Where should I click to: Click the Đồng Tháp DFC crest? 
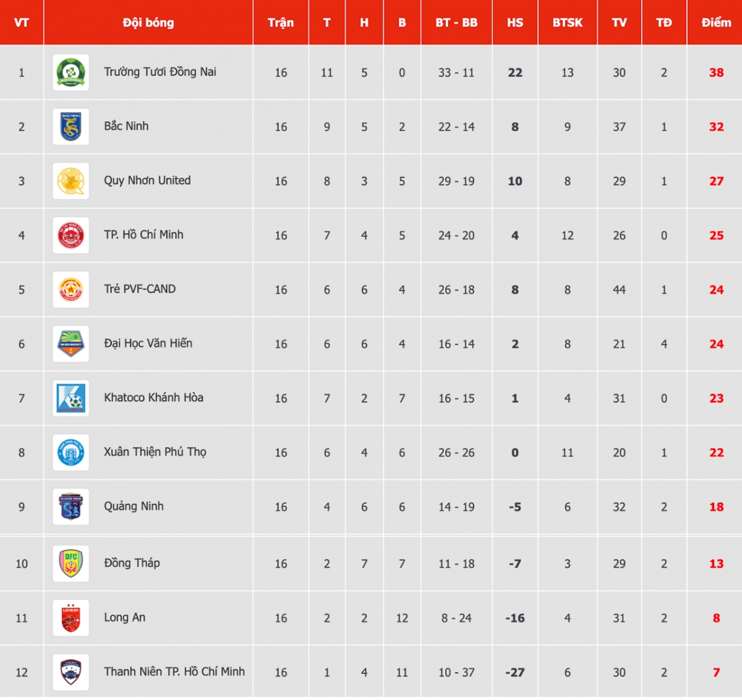[x=71, y=563]
